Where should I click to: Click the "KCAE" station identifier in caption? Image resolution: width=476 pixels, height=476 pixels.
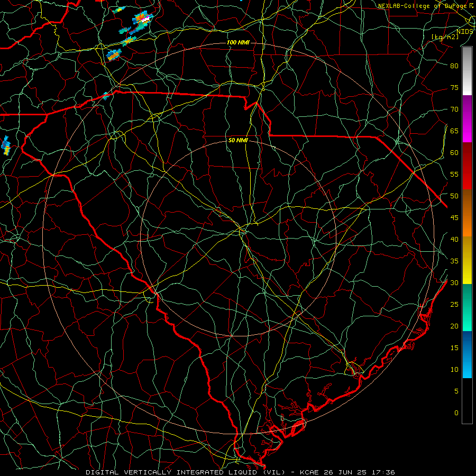[309, 472]
